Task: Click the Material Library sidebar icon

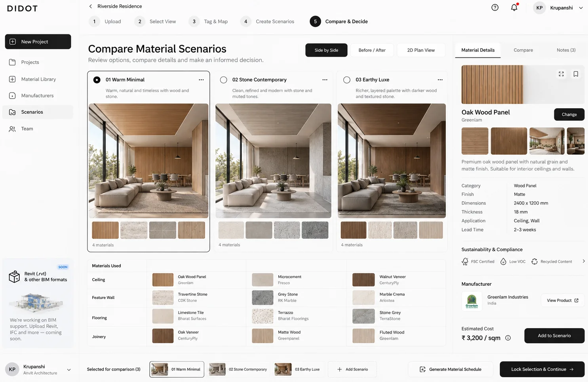Action: pyautogui.click(x=12, y=79)
